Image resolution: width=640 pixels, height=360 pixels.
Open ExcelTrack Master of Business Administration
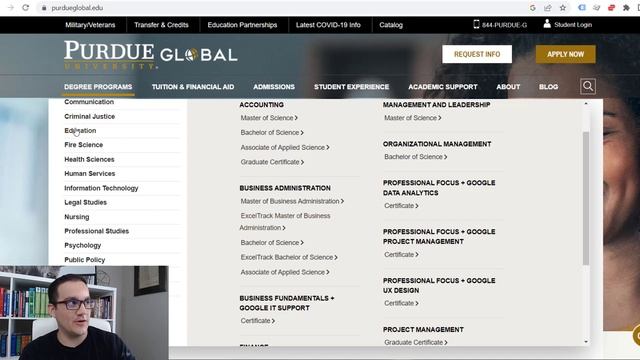(x=285, y=222)
